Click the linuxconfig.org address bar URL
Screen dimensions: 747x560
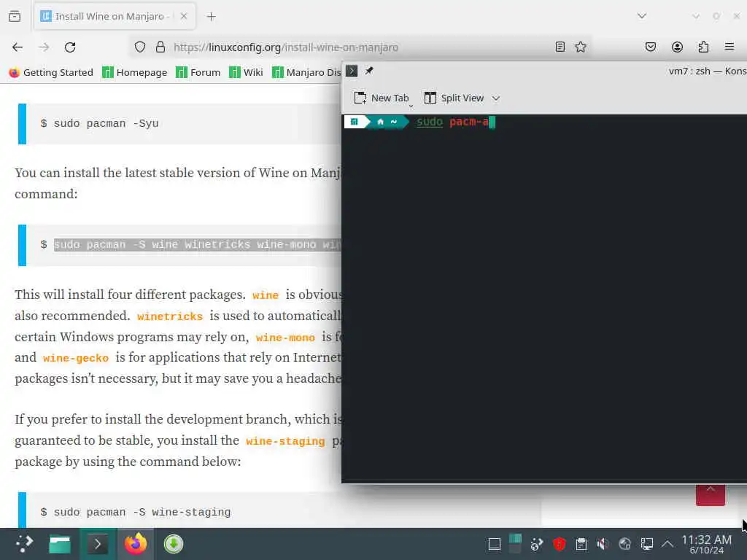tap(286, 47)
